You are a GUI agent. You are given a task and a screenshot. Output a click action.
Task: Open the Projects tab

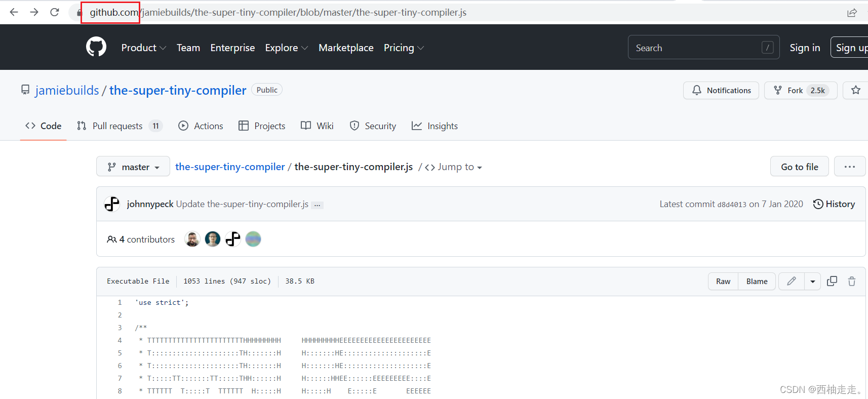(262, 126)
